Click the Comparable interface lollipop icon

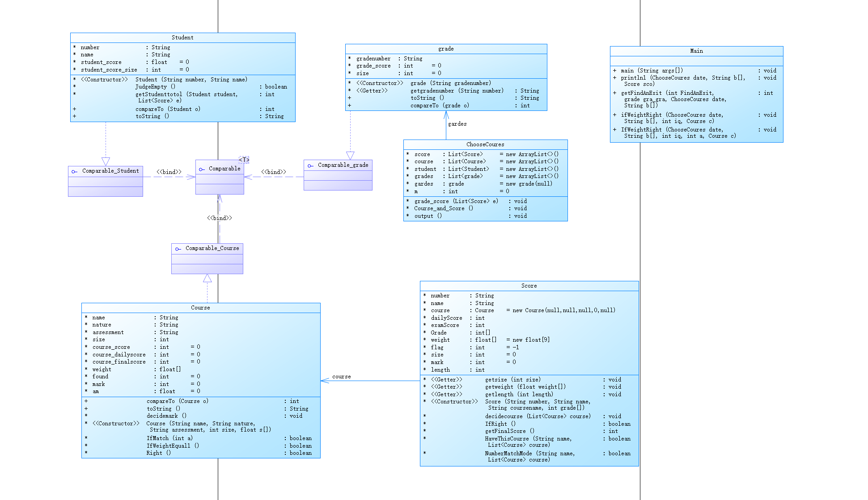click(x=202, y=169)
